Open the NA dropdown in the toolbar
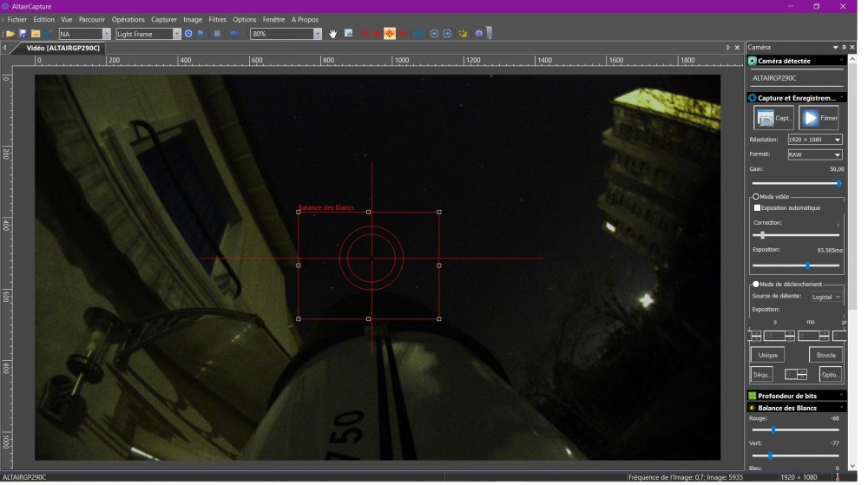Screen dimensions: 868x485 click(x=106, y=35)
